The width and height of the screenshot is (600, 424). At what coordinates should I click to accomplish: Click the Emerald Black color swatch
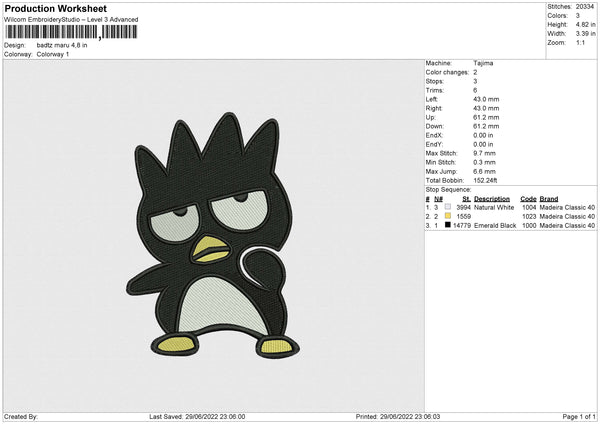point(448,225)
